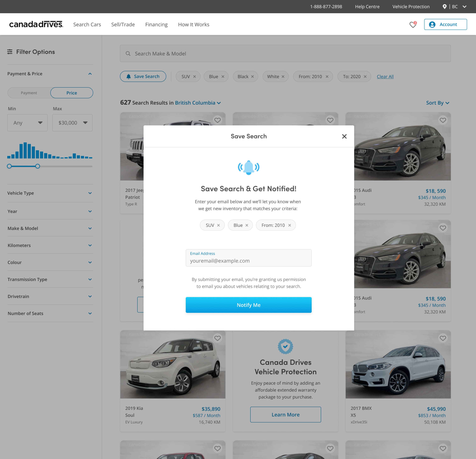476x459 pixels.
Task: Close the Save Search dialog with X
Action: tap(344, 136)
